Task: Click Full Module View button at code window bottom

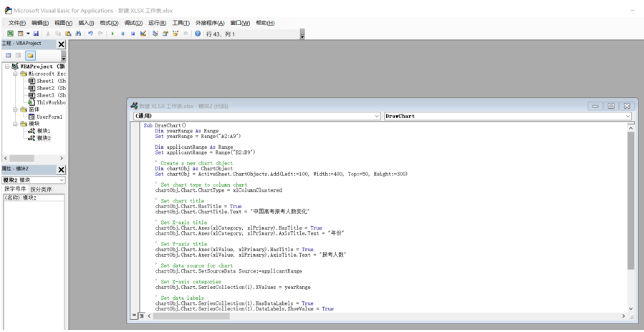Action: click(141, 316)
